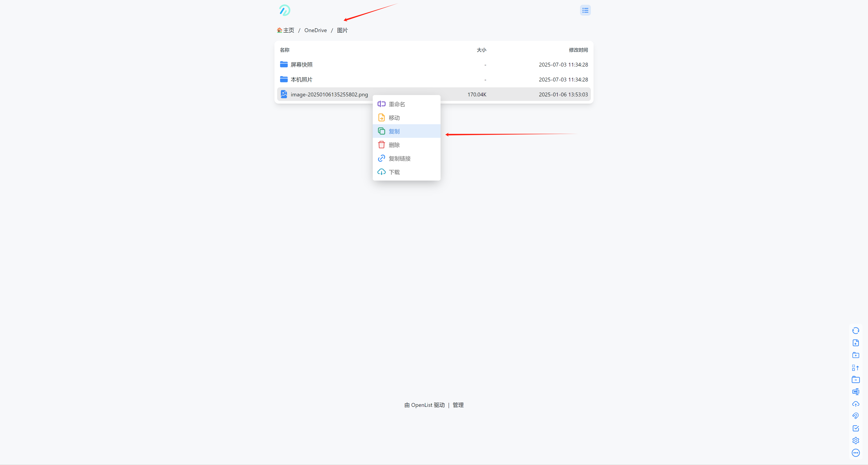The width and height of the screenshot is (868, 465).
Task: Switch layout with the list view icon
Action: pos(585,10)
